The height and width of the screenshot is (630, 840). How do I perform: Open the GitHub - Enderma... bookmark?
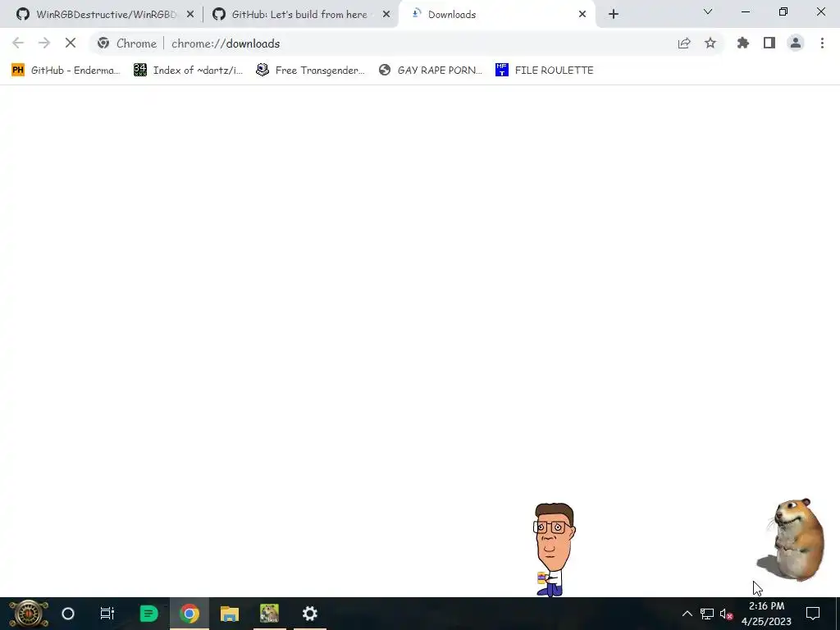pos(66,71)
